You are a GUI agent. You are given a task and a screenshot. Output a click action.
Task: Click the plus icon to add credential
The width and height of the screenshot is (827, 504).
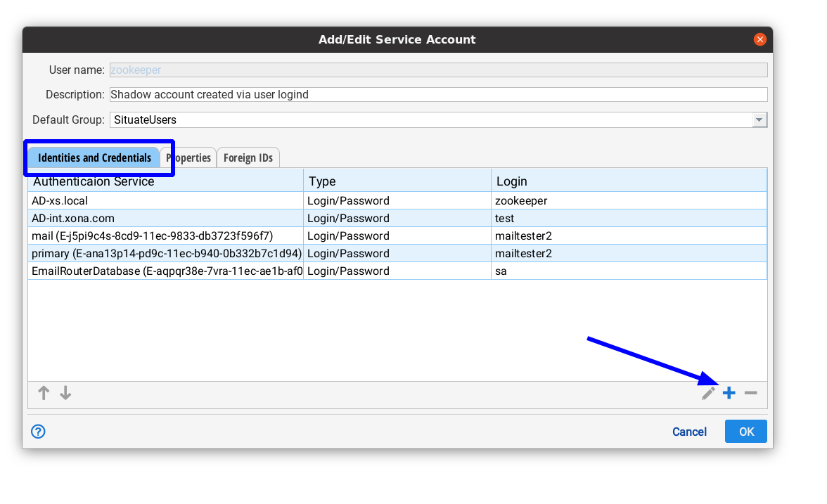pos(729,393)
